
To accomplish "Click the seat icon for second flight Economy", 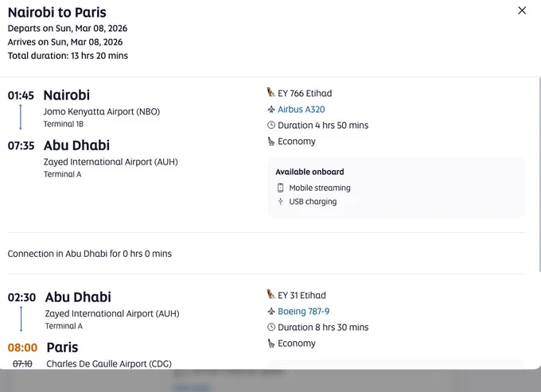I will 271,343.
